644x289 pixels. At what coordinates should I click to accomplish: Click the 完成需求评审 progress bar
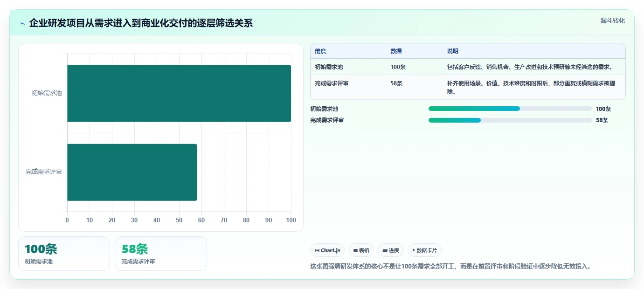tap(510, 120)
